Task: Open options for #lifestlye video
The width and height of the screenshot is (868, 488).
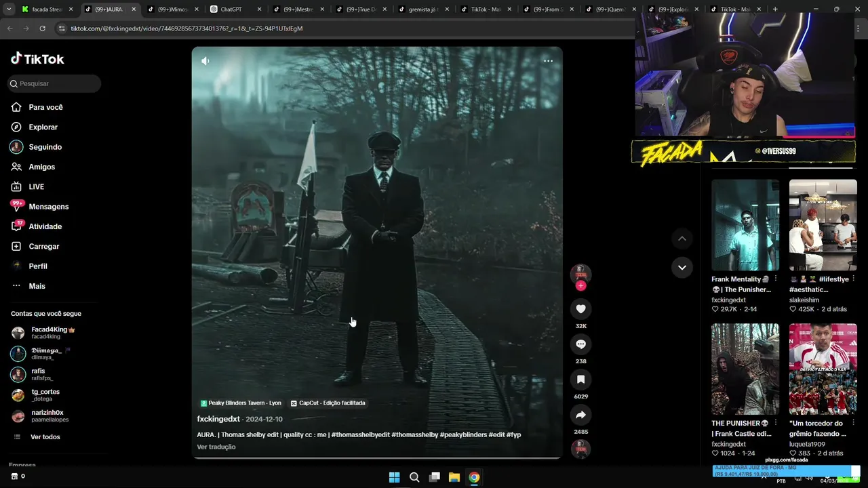Action: coord(853,279)
